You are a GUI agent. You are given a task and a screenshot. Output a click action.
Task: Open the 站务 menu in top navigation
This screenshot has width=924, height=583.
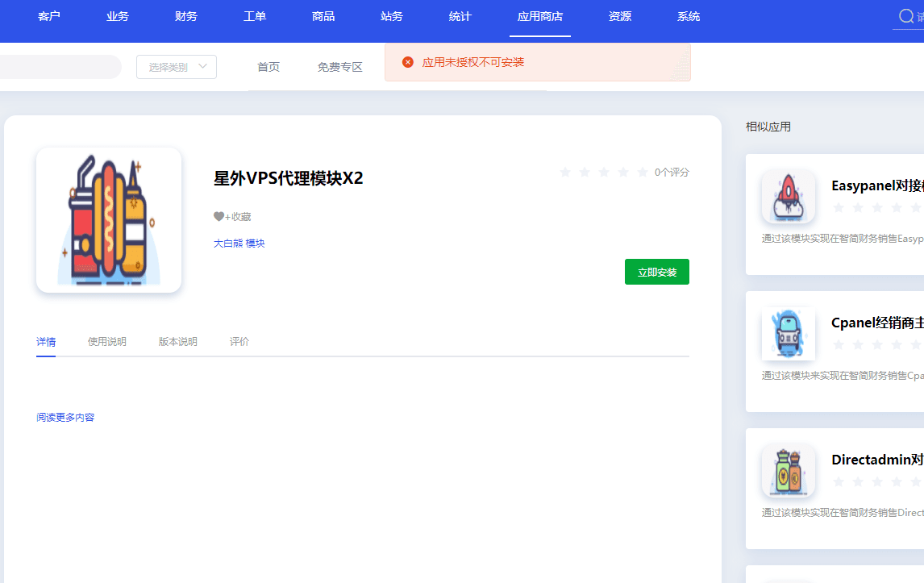point(391,16)
